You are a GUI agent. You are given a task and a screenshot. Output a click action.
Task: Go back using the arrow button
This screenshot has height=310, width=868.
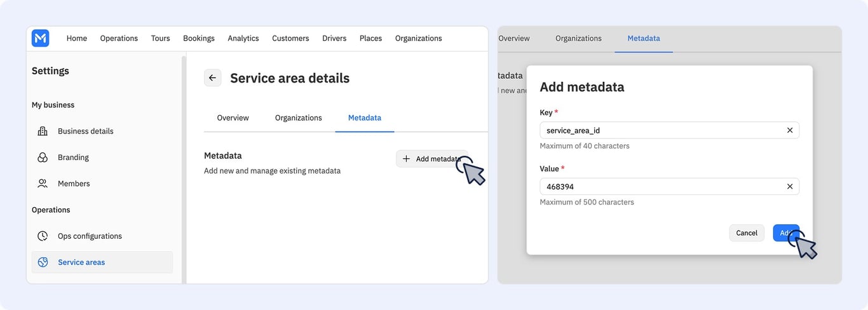pos(212,78)
